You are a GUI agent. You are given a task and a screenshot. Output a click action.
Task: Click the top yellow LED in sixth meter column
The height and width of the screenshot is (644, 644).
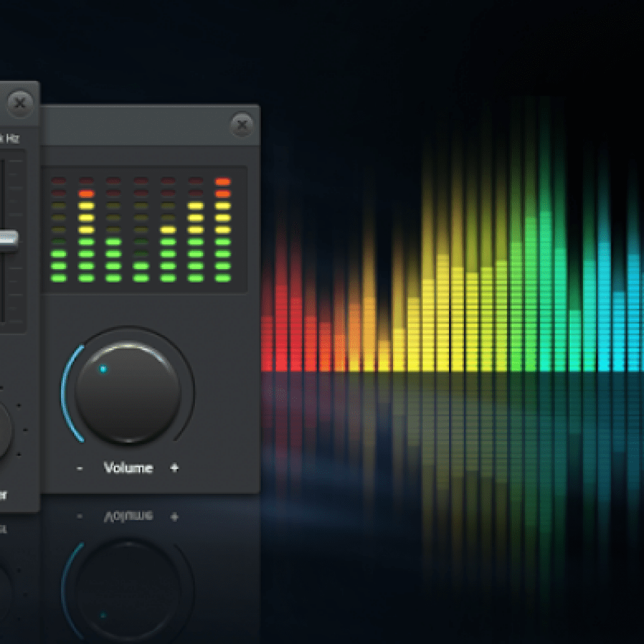coord(196,206)
